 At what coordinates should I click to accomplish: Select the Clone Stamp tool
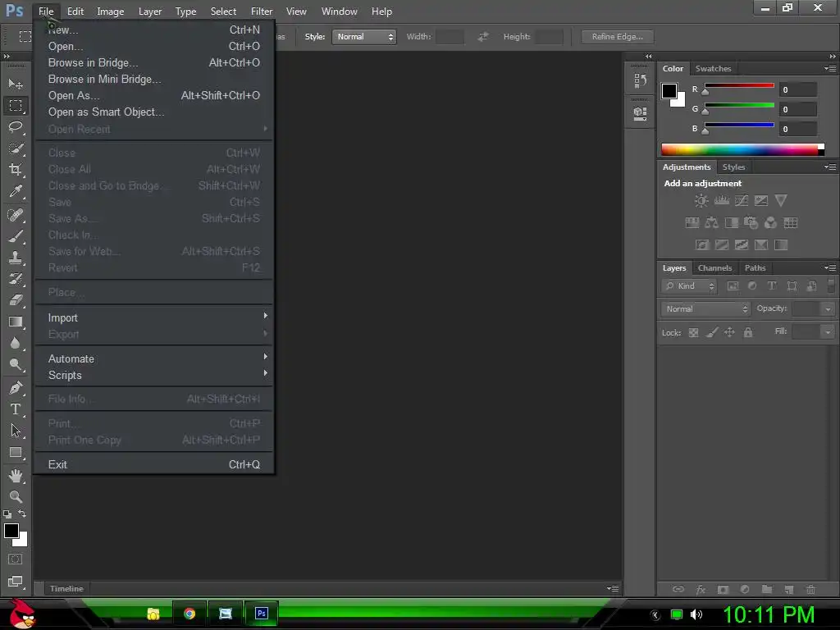(16, 258)
